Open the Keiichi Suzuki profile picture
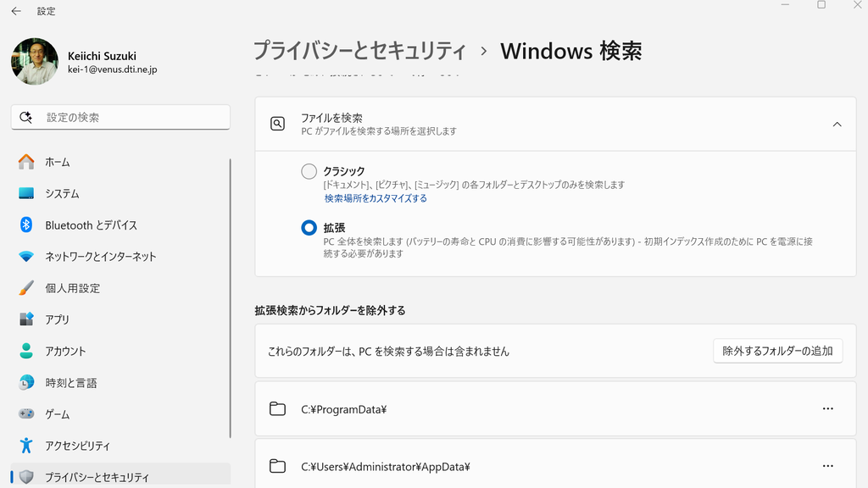Screen dimensions: 868x488 pyautogui.click(x=34, y=61)
